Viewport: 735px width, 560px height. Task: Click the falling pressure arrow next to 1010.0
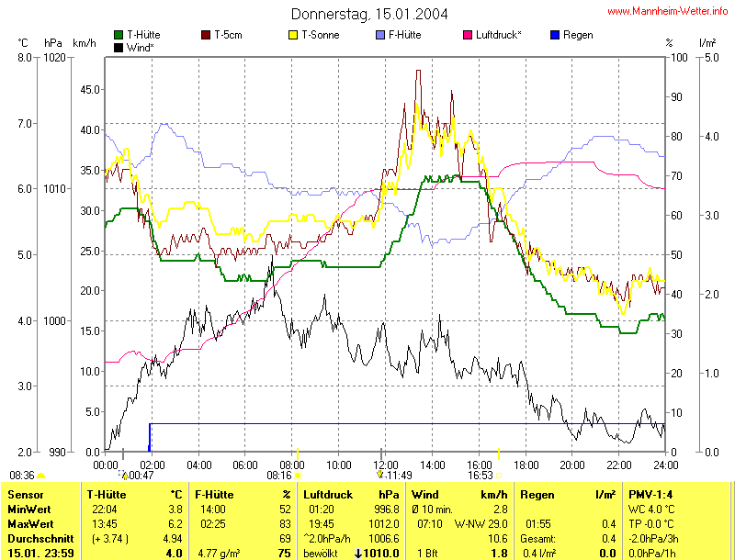click(357, 554)
